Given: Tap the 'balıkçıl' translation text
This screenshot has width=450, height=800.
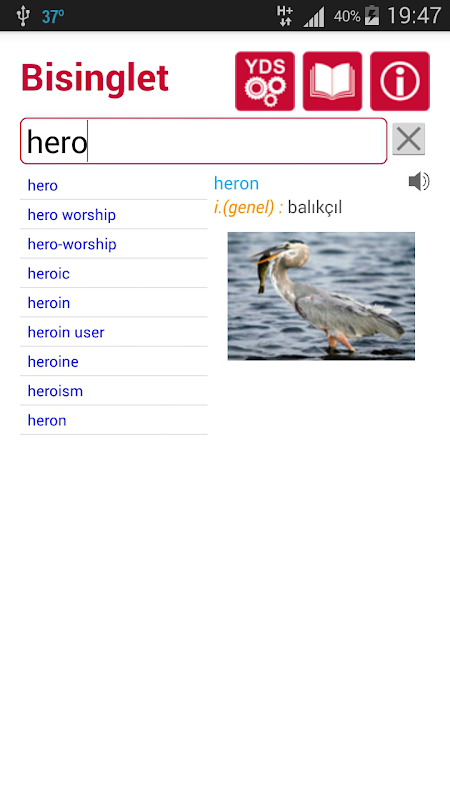Looking at the screenshot, I should pyautogui.click(x=314, y=208).
